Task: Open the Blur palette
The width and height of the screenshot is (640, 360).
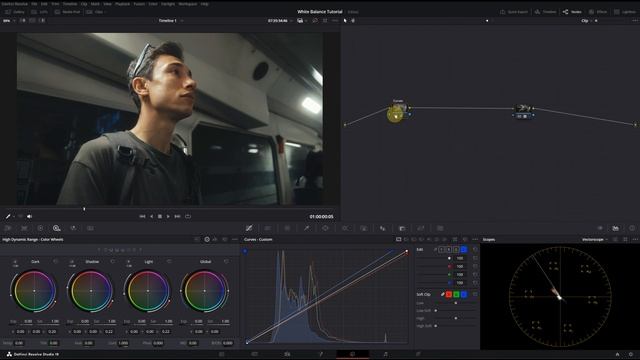Action: point(382,228)
